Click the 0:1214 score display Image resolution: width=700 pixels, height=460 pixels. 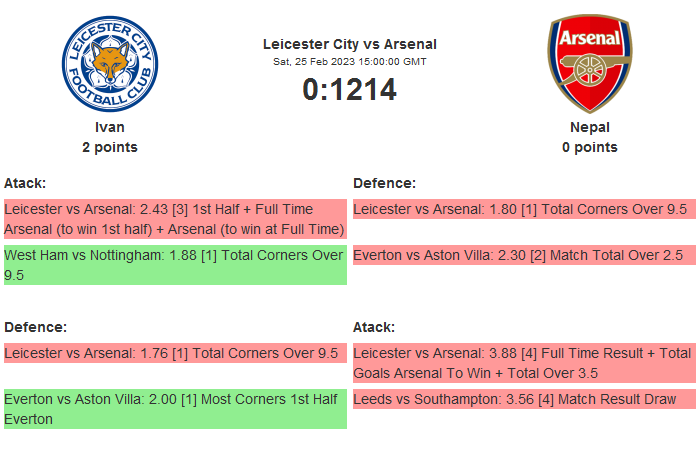coord(350,90)
